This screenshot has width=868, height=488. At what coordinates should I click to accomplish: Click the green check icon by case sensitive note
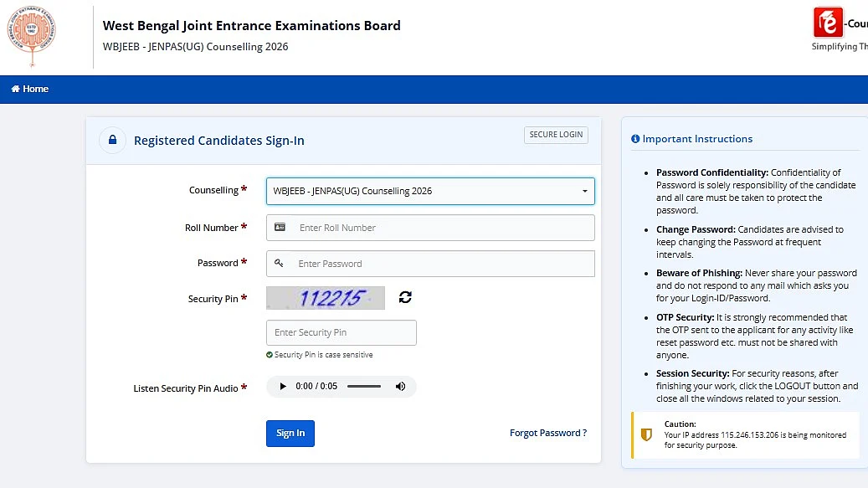coord(270,355)
